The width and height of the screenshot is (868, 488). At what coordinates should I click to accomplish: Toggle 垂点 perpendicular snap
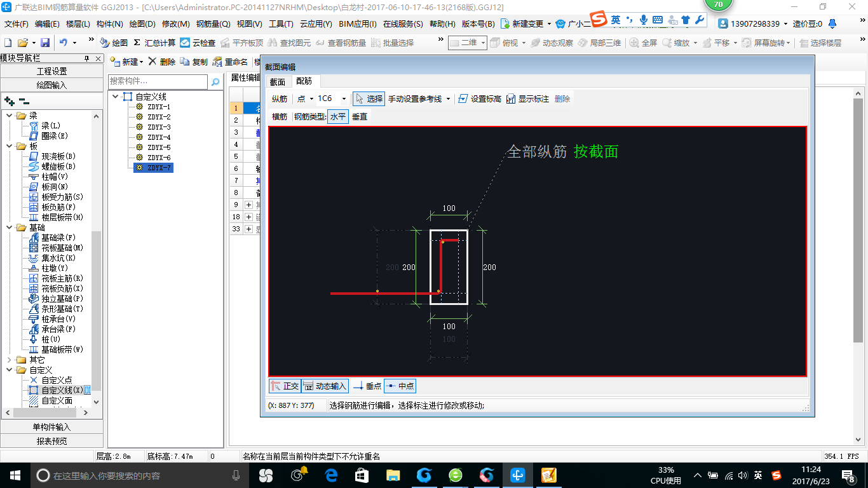[367, 386]
